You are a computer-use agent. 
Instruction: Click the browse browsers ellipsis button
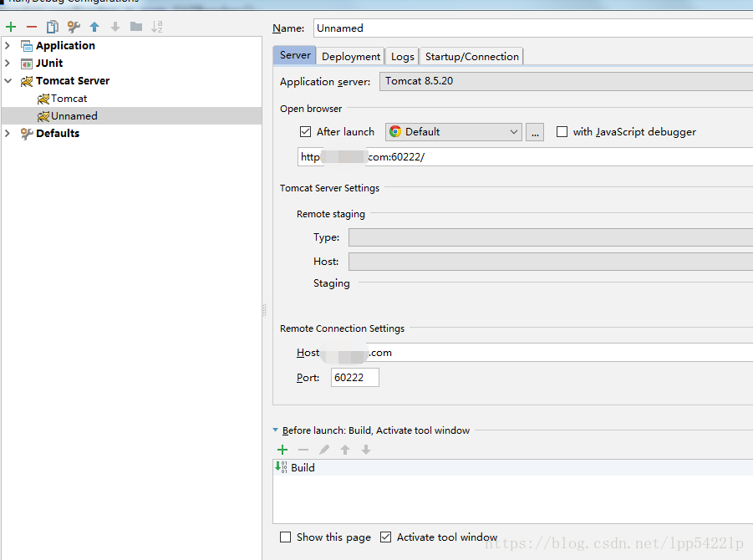(x=535, y=131)
